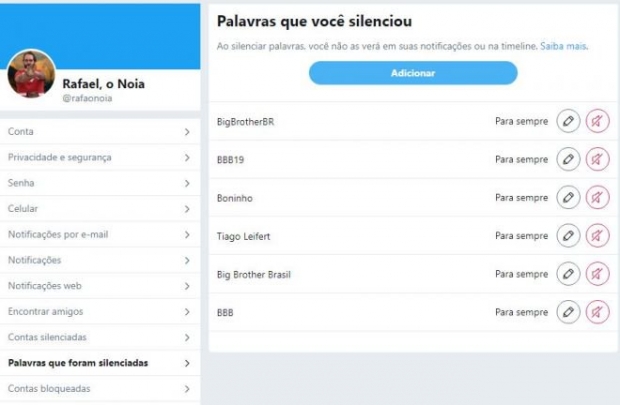Viewport: 620px width, 405px height.
Task: Select Notificações por e-mail menu item
Action: coord(100,235)
